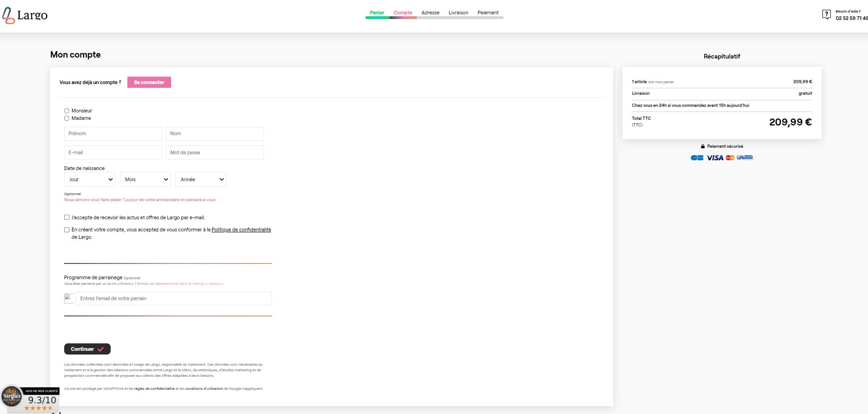Focus the E-mail input field
Screen dimensions: 868x414
113,152
